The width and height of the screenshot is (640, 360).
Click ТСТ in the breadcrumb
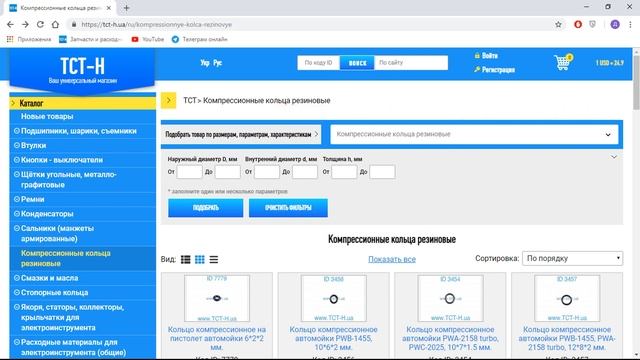(190, 100)
